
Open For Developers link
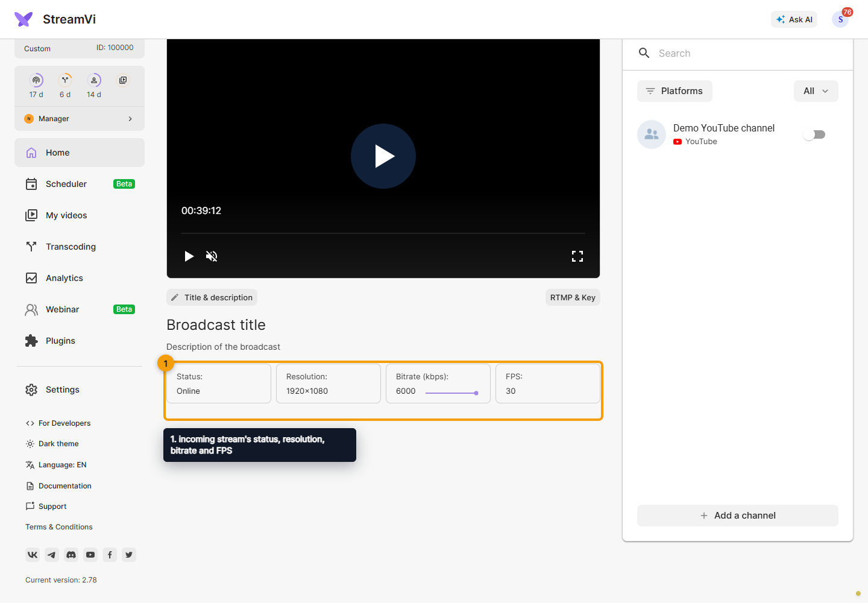[58, 423]
